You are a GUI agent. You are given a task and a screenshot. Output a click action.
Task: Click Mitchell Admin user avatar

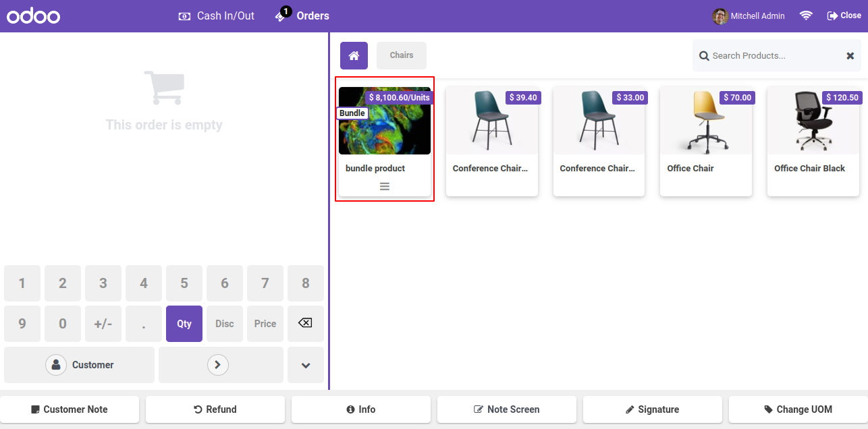[x=720, y=16]
